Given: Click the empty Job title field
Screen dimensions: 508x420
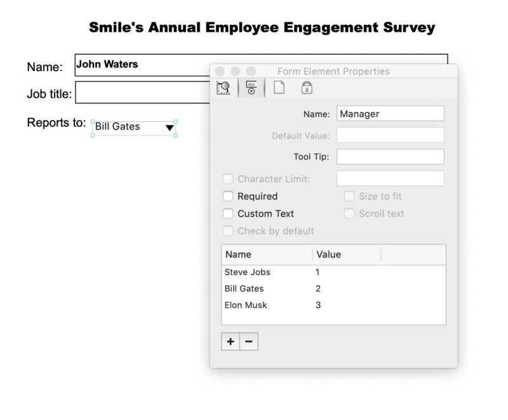Looking at the screenshot, I should coord(143,92).
